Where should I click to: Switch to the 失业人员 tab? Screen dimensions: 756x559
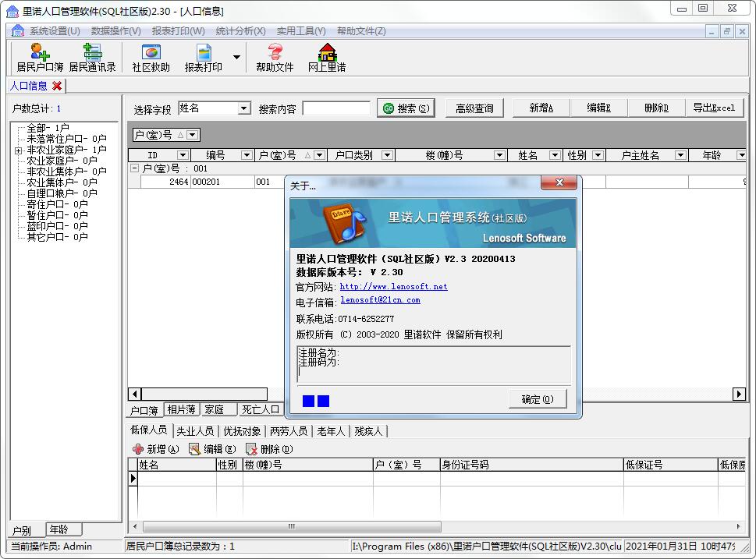pyautogui.click(x=195, y=431)
